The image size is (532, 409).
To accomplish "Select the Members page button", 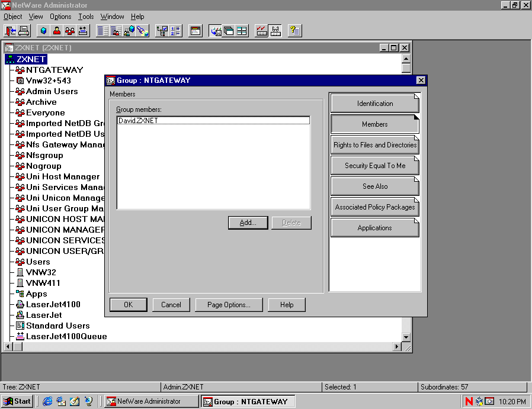I will pyautogui.click(x=375, y=124).
